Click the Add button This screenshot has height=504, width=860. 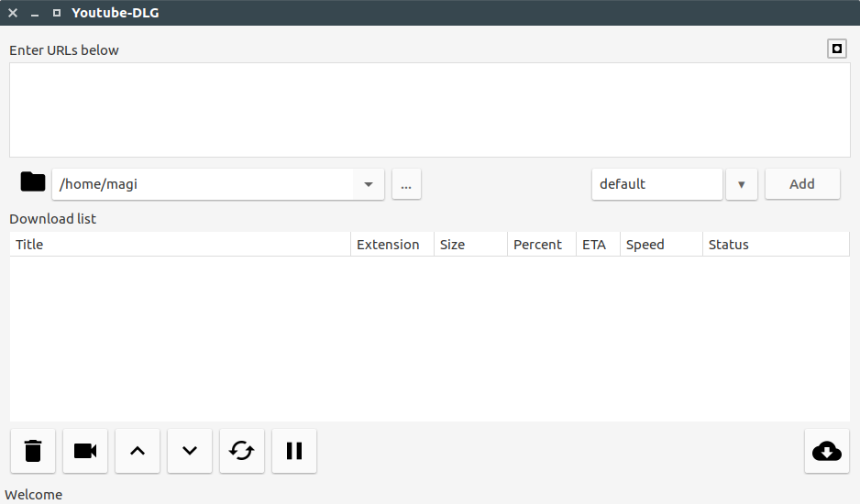[x=802, y=184]
